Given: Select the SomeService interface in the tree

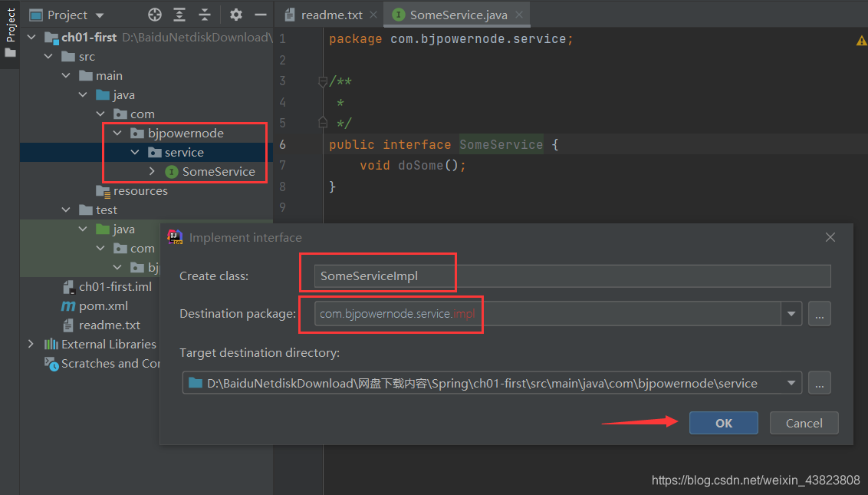Looking at the screenshot, I should click(219, 172).
